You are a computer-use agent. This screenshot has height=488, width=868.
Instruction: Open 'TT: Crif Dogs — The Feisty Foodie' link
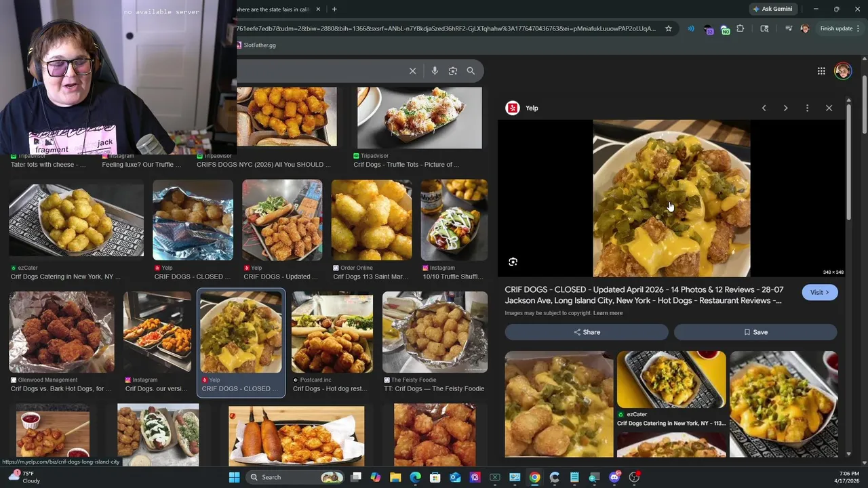tap(433, 389)
